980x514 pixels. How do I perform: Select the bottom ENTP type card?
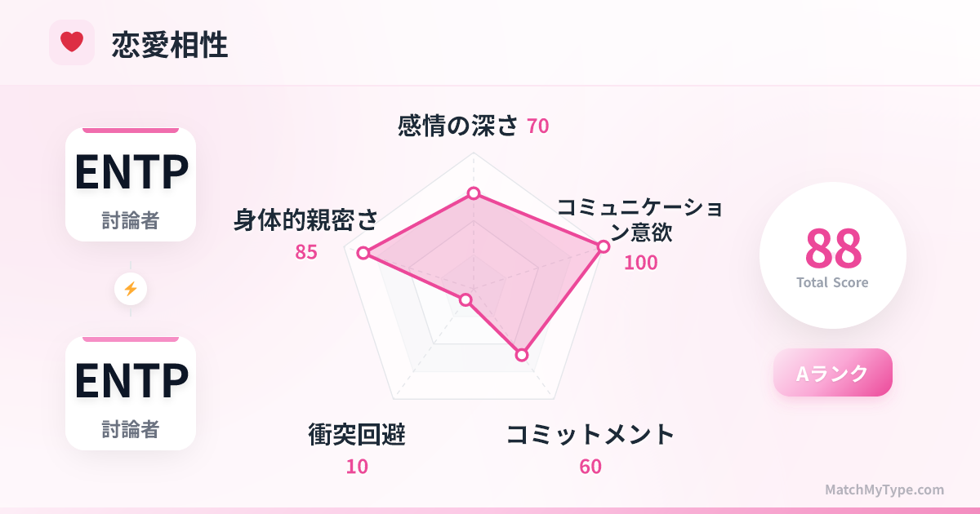(x=131, y=393)
